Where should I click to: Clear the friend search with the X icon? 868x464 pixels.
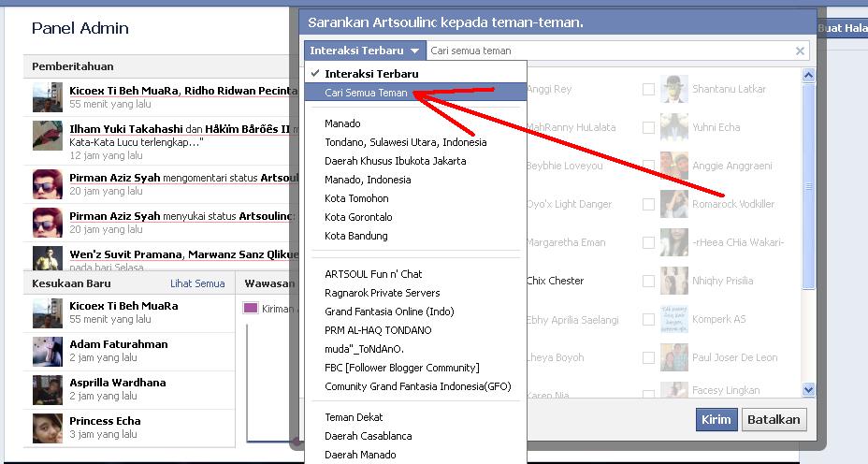(800, 51)
